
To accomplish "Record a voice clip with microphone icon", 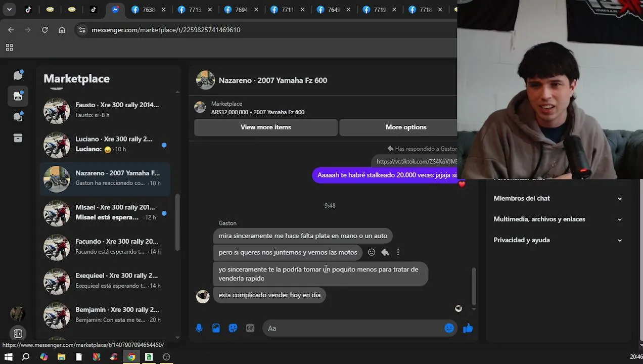I will pyautogui.click(x=199, y=328).
